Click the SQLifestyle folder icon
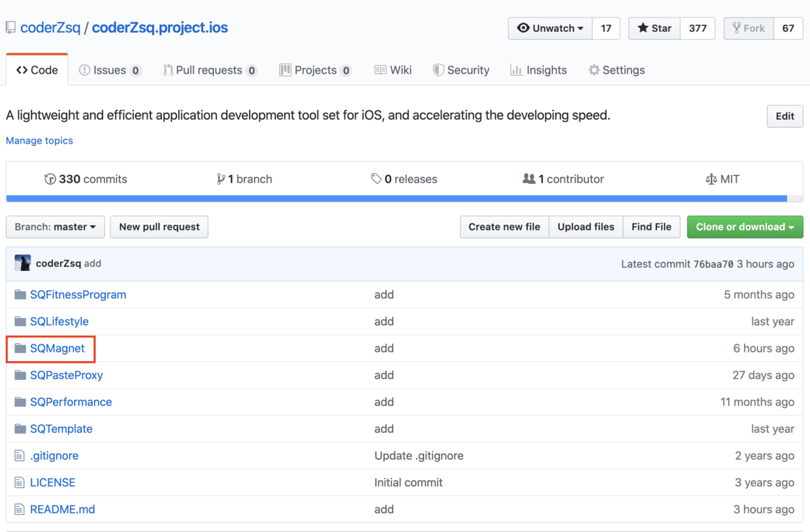This screenshot has width=810, height=532. click(x=20, y=321)
